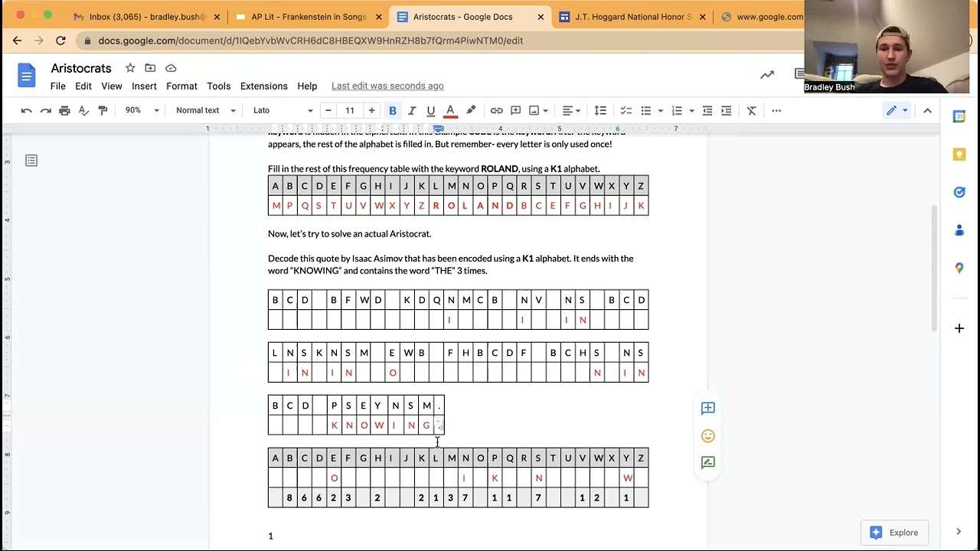
Task: Open Google Maps side panel icon
Action: [959, 268]
